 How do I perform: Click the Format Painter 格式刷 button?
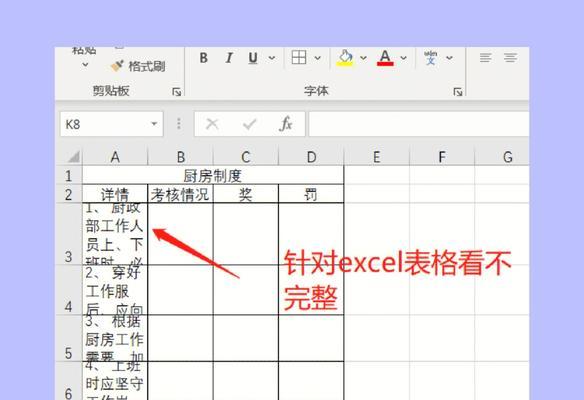point(138,66)
